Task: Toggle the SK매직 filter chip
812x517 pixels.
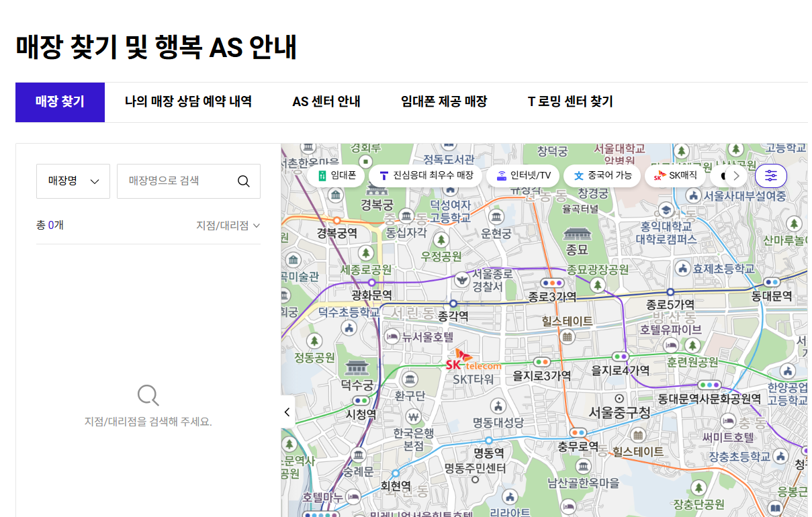Action: [676, 176]
